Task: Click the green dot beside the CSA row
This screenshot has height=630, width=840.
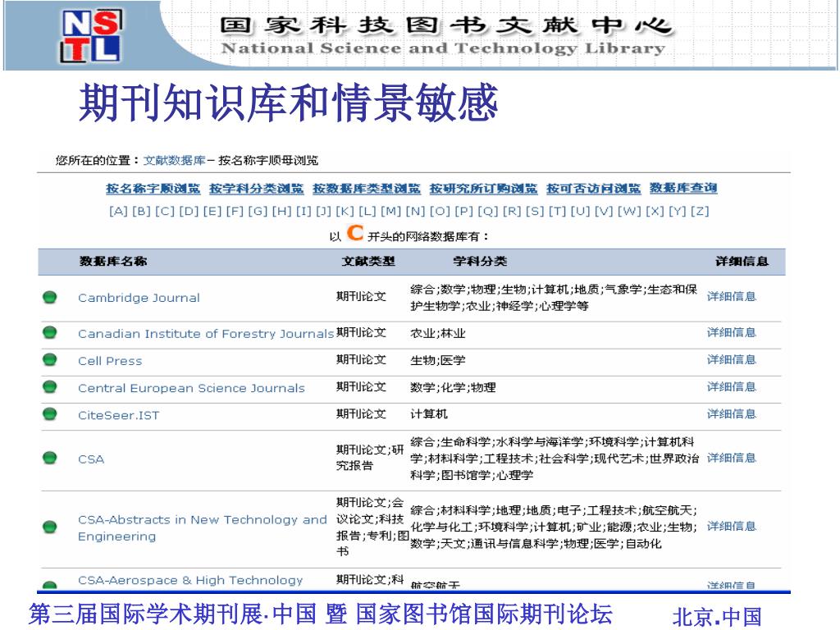Action: pos(50,458)
